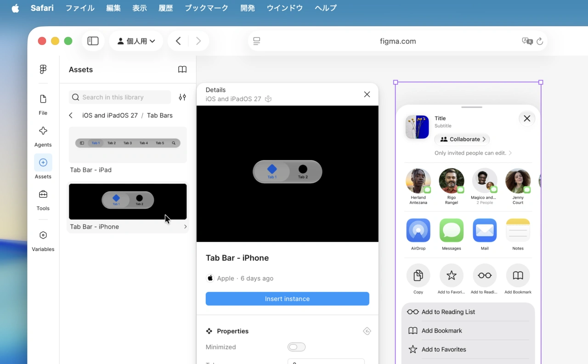Select contact Herland Antezana

point(418,186)
